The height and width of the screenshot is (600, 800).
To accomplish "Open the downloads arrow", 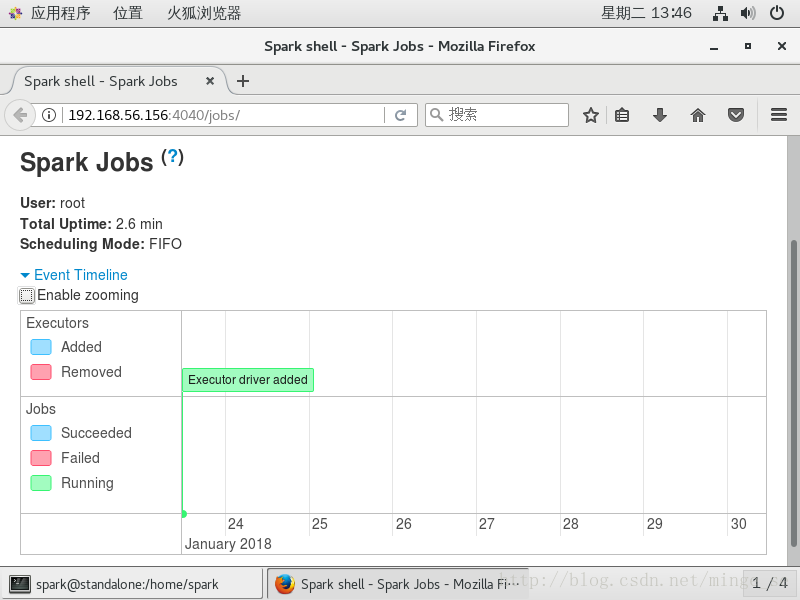I will [660, 115].
